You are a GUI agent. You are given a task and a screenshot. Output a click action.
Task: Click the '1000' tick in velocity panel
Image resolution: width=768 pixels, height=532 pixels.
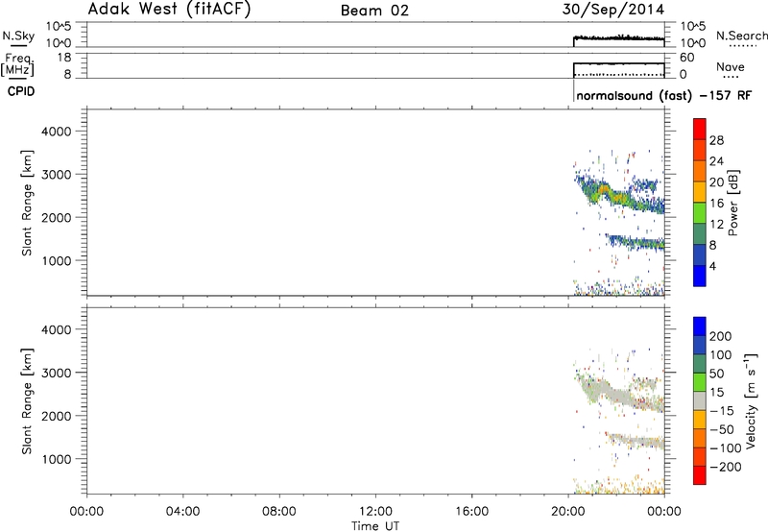point(57,459)
